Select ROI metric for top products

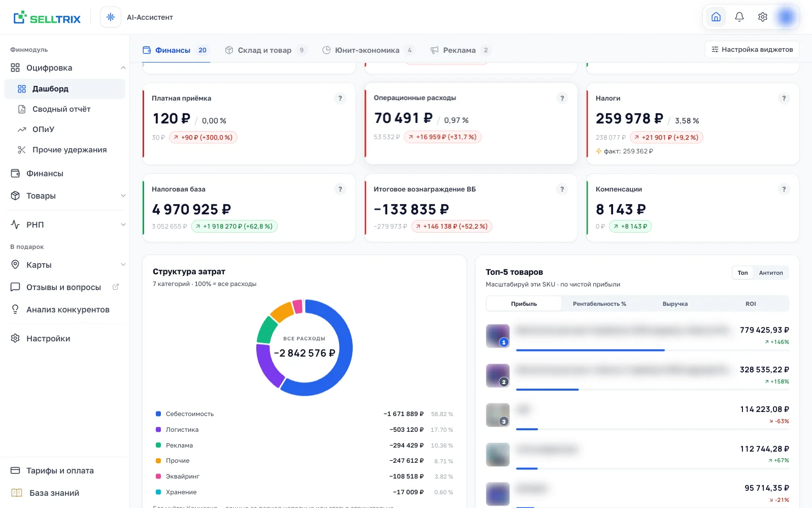[751, 304]
